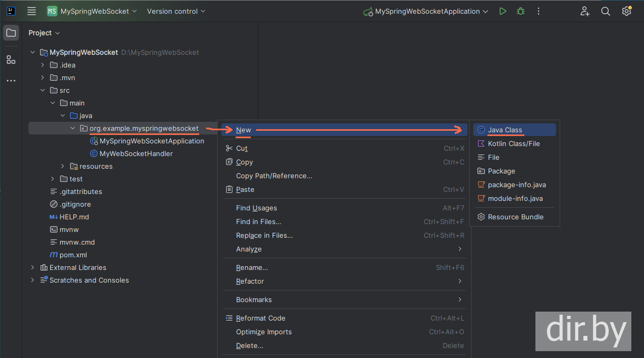The image size is (644, 358).
Task: Select Replace in Files menu entry
Action: (344, 235)
